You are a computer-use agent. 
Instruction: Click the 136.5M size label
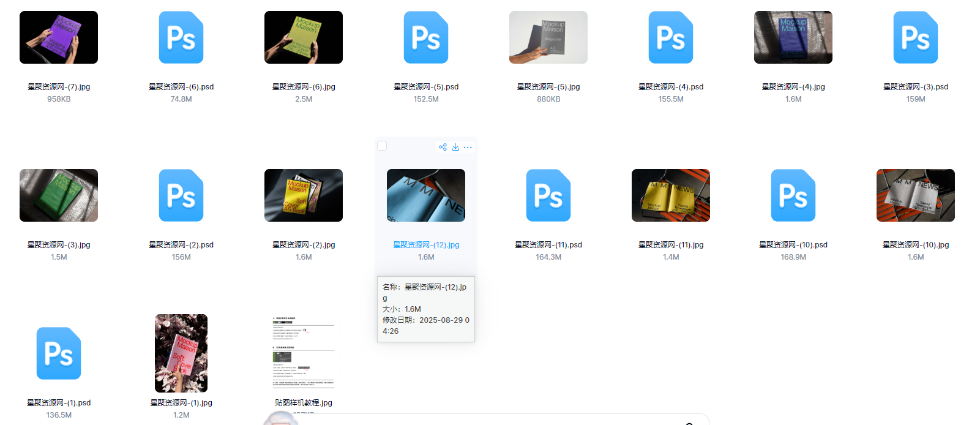tap(59, 415)
